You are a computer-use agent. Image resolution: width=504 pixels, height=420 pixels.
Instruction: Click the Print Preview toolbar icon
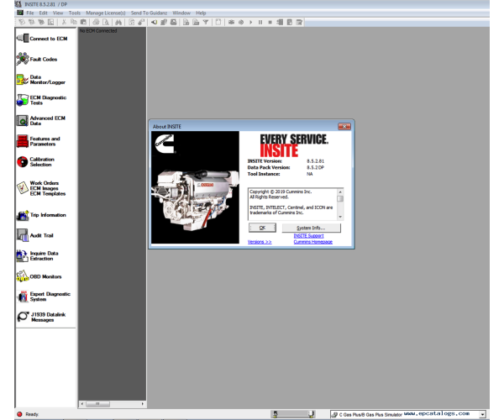(x=106, y=22)
